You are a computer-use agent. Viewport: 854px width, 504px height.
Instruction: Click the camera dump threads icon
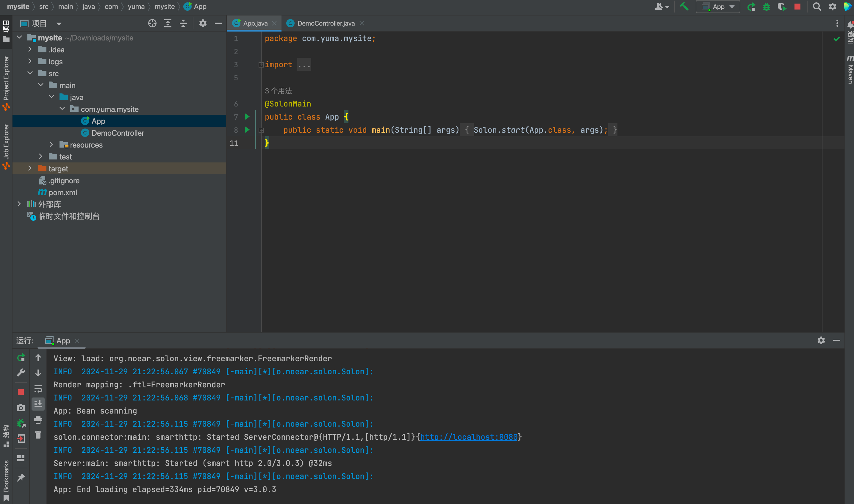point(21,408)
